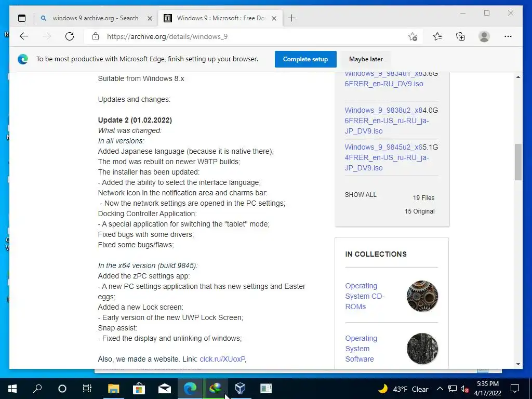Screen dimensions: 532x399
Task: Open the profile avatar icon
Action: click(484, 36)
